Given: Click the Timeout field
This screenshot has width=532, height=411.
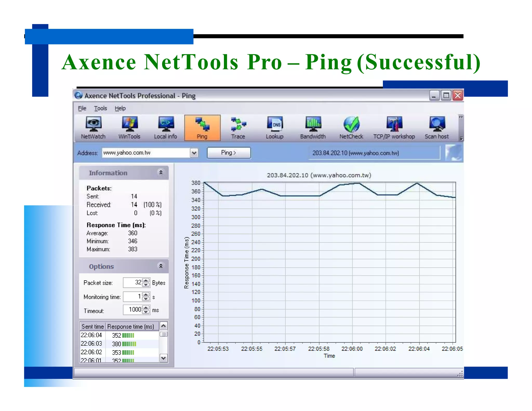Looking at the screenshot, I should coord(133,310).
